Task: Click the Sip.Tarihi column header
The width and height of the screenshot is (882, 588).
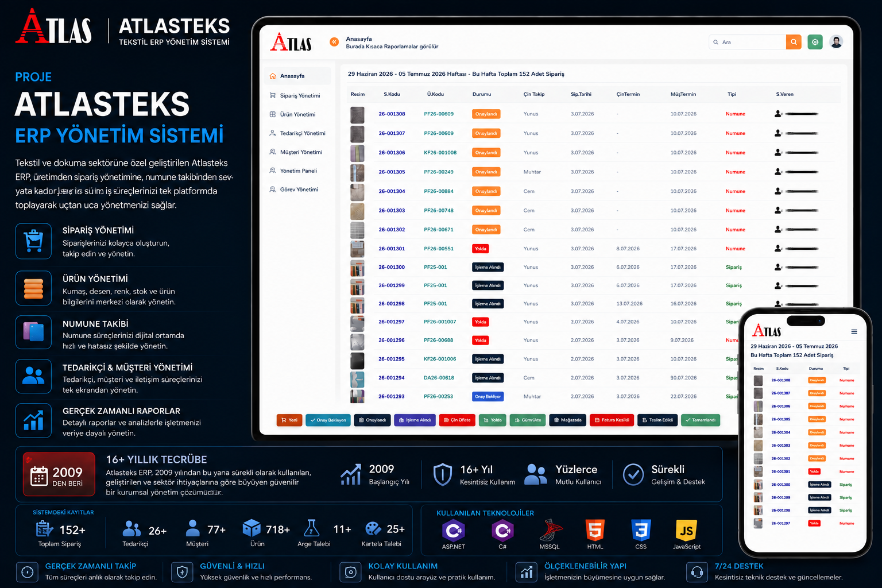Action: (x=581, y=94)
